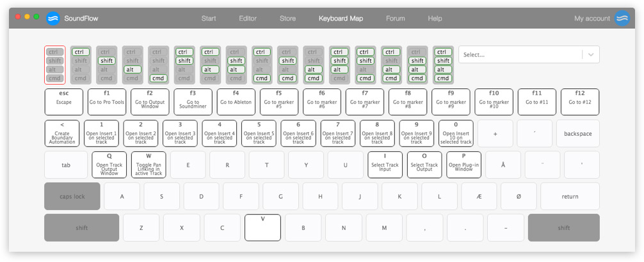Click the tab key
Image resolution: width=644 pixels, height=262 pixels.
[x=66, y=165]
